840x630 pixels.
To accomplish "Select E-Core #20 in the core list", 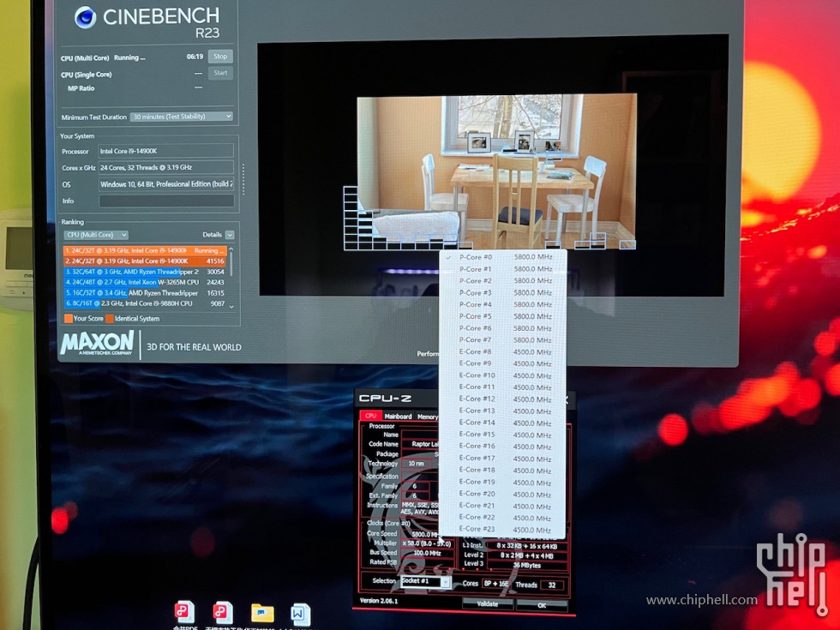I will (502, 494).
